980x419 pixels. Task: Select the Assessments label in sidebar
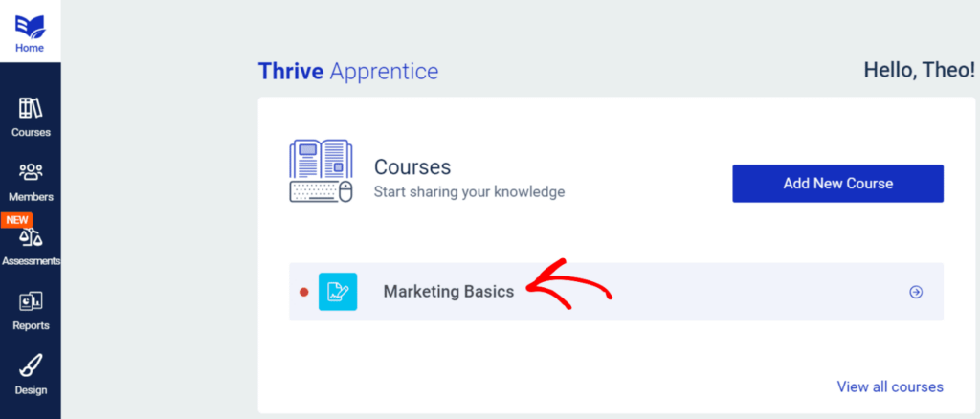[x=31, y=261]
